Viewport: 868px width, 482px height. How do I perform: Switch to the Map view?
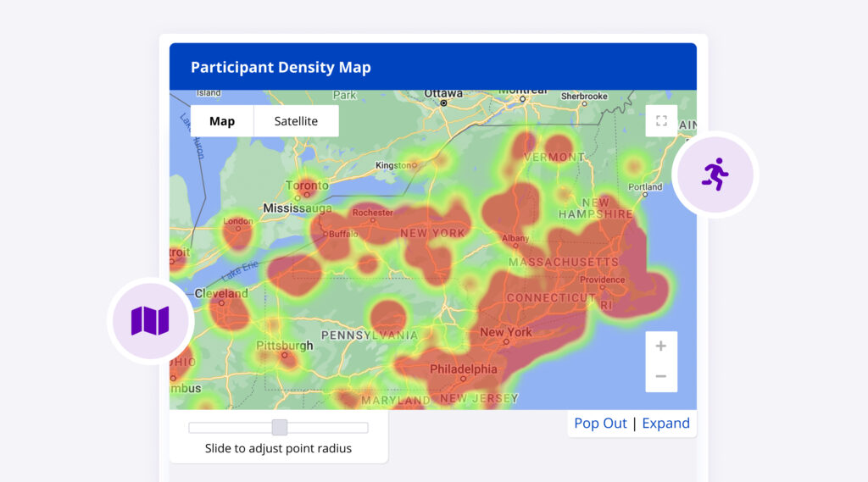point(222,121)
